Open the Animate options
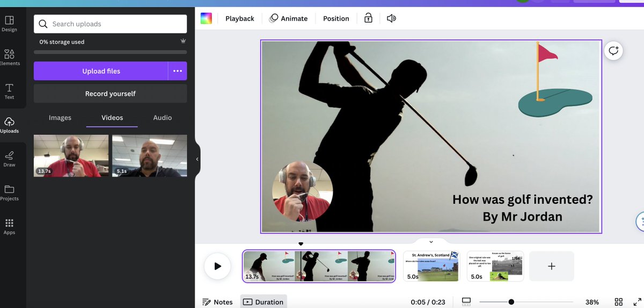 point(289,18)
